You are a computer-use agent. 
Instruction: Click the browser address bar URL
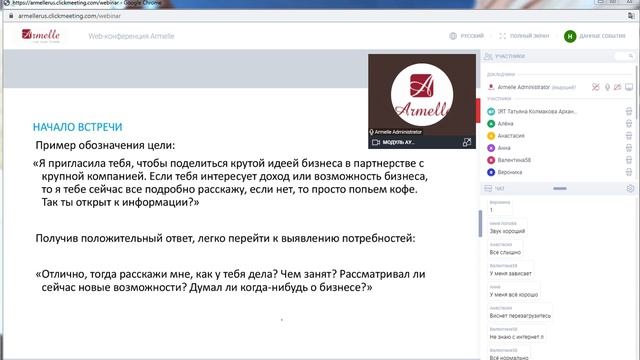(x=69, y=16)
